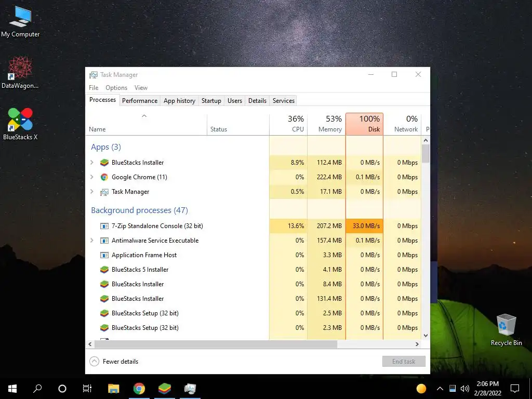Select the Recycle Bin desktop icon

click(x=506, y=330)
